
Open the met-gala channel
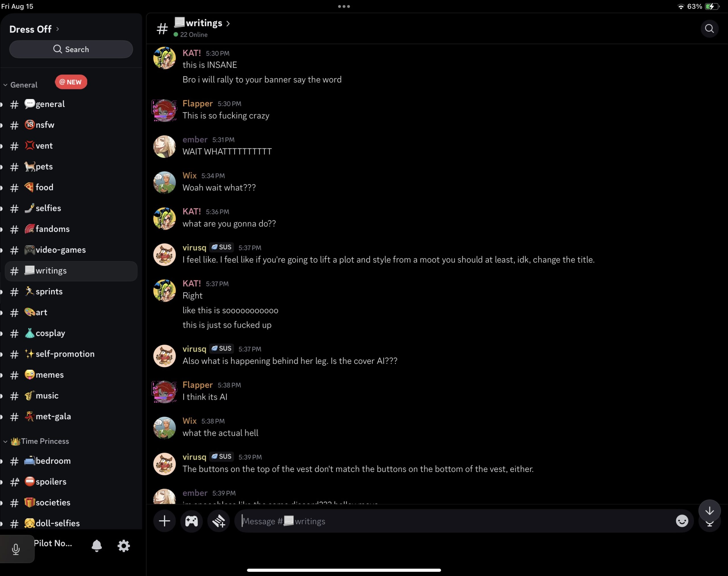click(x=53, y=416)
